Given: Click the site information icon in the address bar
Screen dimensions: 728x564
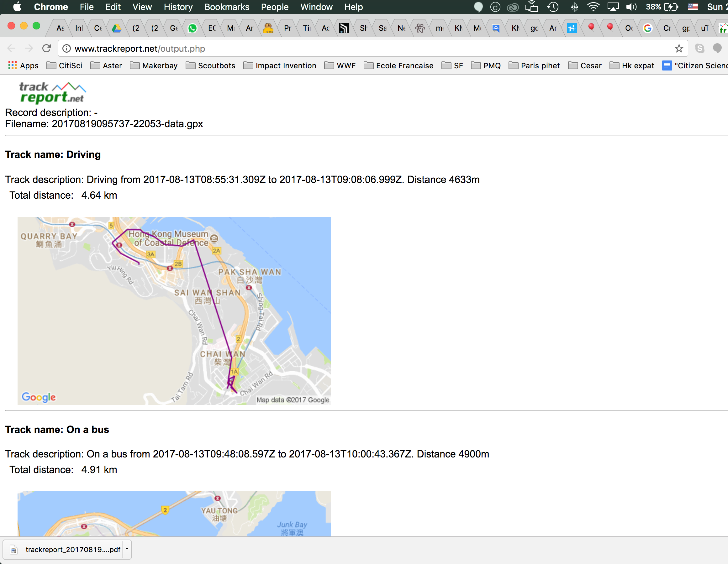Looking at the screenshot, I should pyautogui.click(x=67, y=49).
